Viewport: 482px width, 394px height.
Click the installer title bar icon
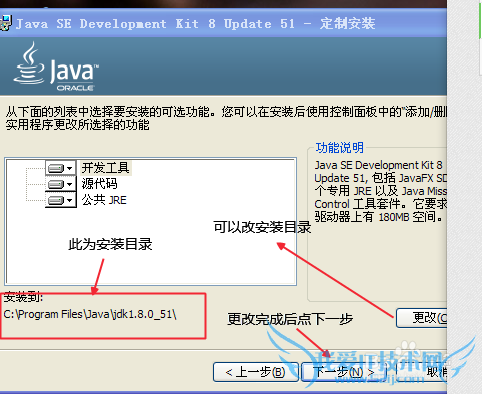tap(5, 23)
